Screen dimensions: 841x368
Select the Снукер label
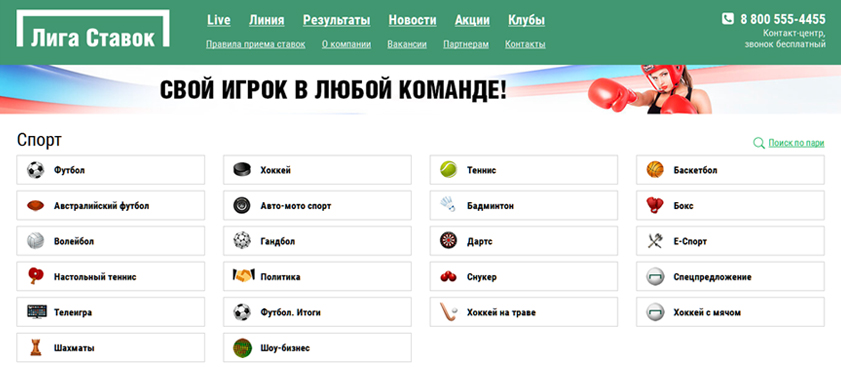pos(482,277)
